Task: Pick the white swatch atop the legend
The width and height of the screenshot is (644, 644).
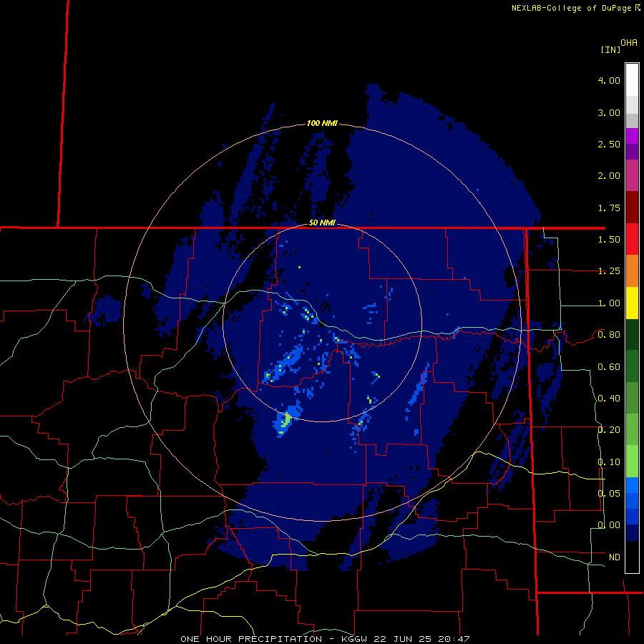Action: tap(632, 79)
